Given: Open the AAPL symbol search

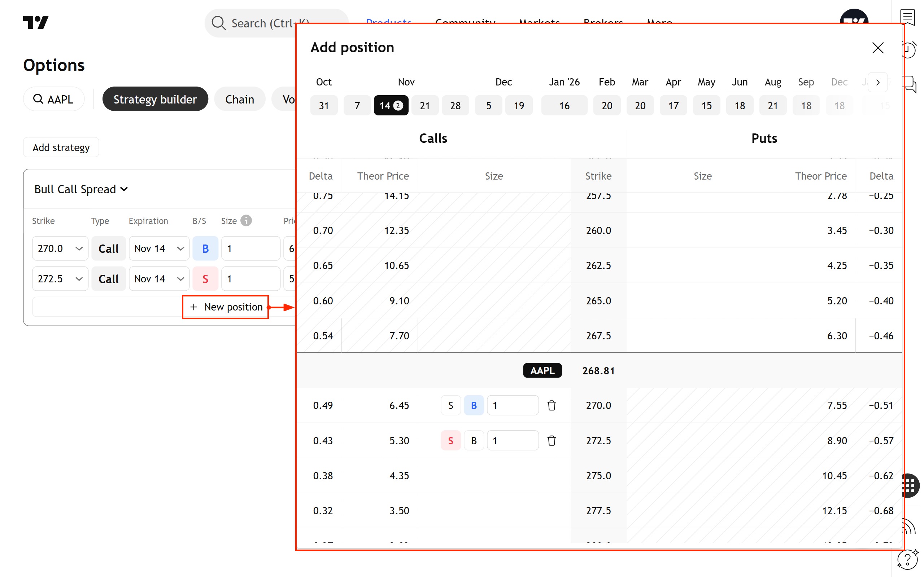Looking at the screenshot, I should click(53, 99).
